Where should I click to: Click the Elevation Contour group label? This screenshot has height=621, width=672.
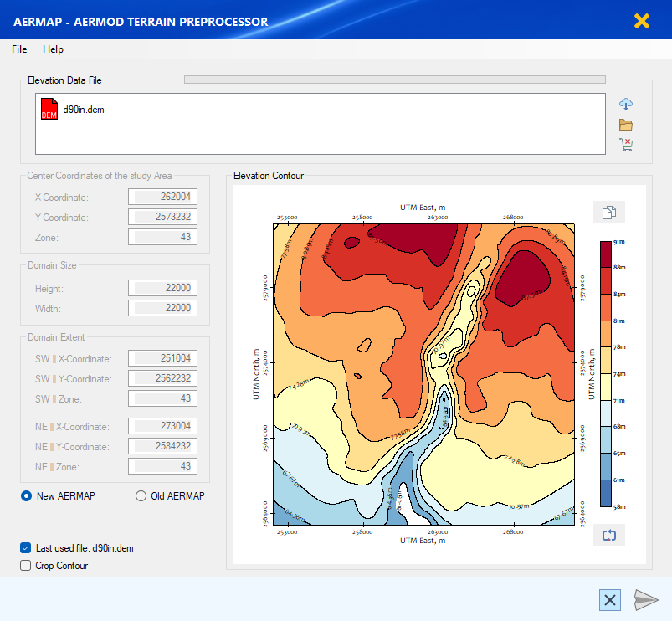[x=269, y=176]
